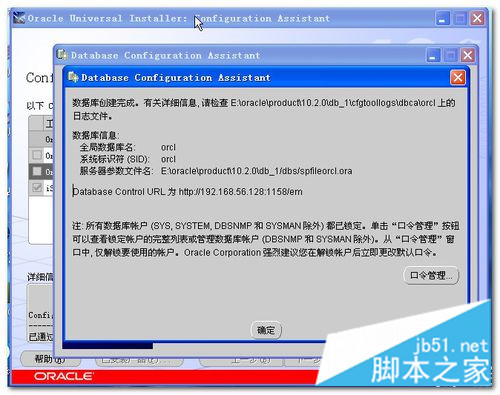Click the front dialog's title bar icon
The image size is (500, 395).
coord(73,77)
